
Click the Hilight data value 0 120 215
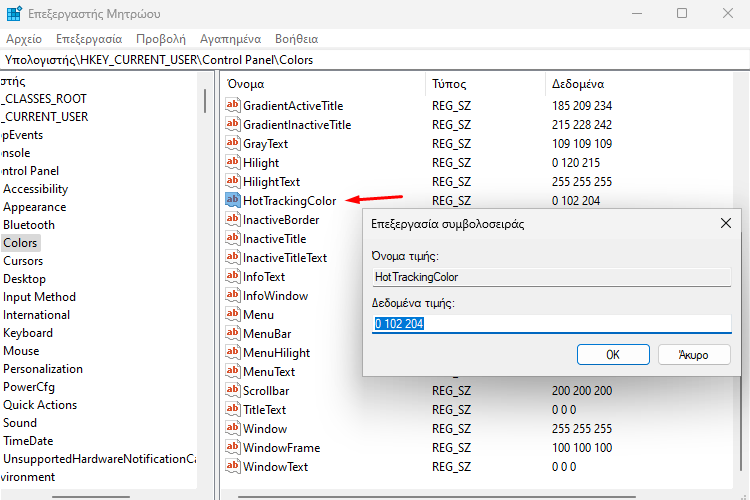pos(575,163)
